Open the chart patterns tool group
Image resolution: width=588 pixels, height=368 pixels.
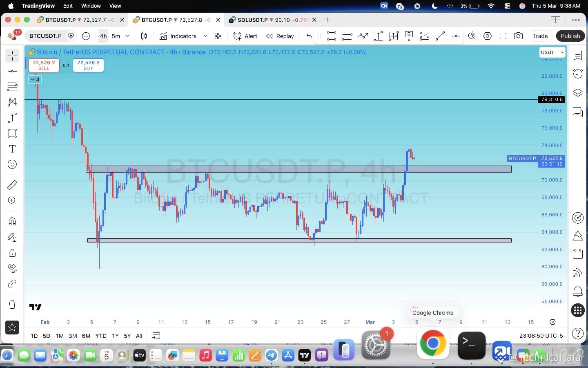pyautogui.click(x=12, y=102)
